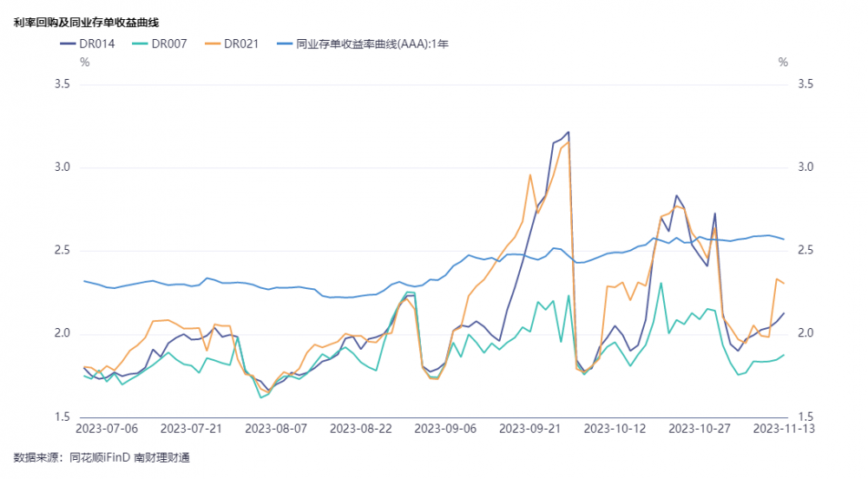Select the 2023-11-13 x-axis date label
The height and width of the screenshot is (479, 868).
784,428
